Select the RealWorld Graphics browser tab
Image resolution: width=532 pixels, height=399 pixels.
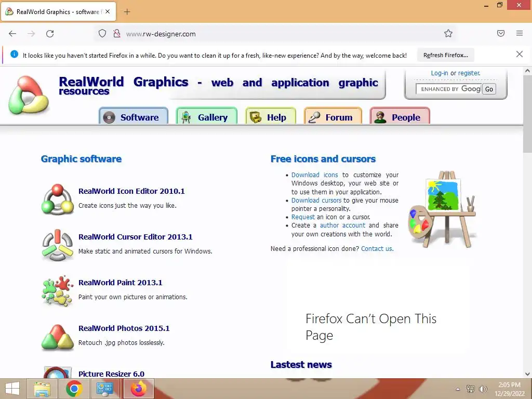[x=59, y=12]
